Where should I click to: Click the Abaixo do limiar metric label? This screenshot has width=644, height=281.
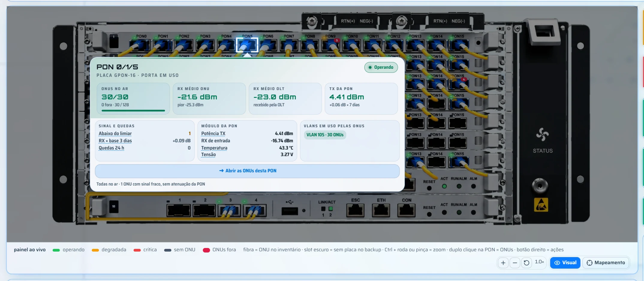(115, 134)
